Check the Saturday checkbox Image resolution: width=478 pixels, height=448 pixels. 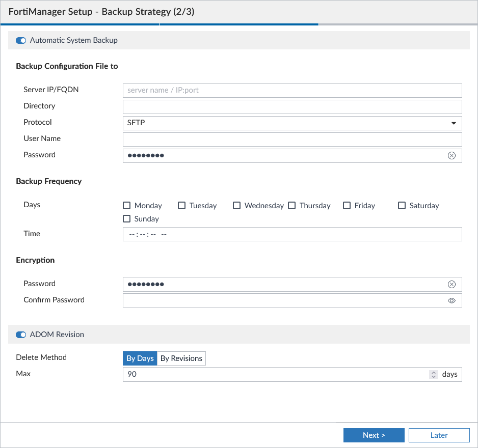click(x=401, y=205)
